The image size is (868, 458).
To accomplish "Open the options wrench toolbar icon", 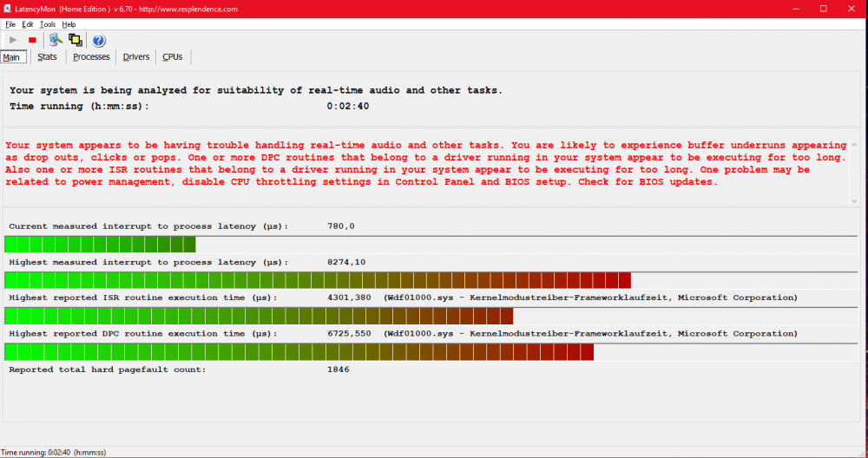I will [56, 40].
